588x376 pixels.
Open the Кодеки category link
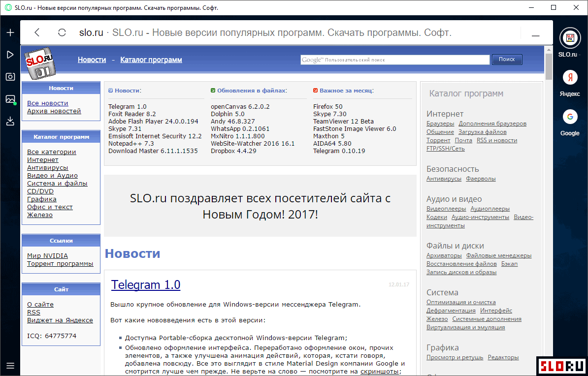pos(437,217)
